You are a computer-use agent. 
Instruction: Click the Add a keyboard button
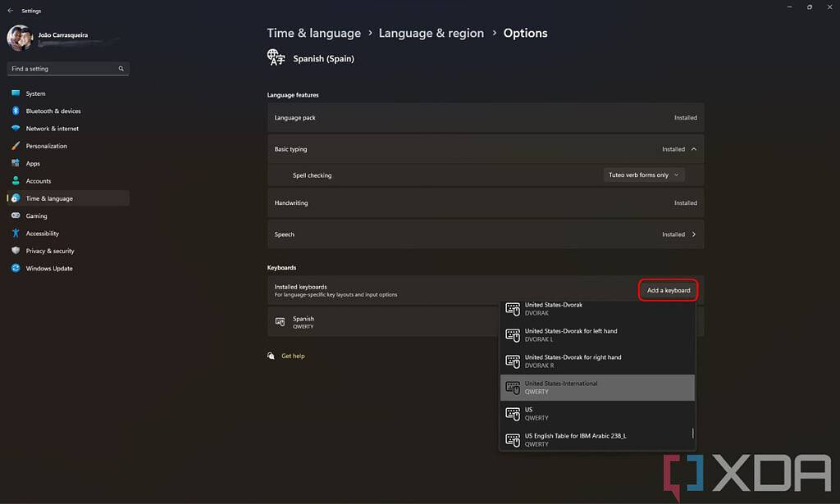[x=669, y=291]
